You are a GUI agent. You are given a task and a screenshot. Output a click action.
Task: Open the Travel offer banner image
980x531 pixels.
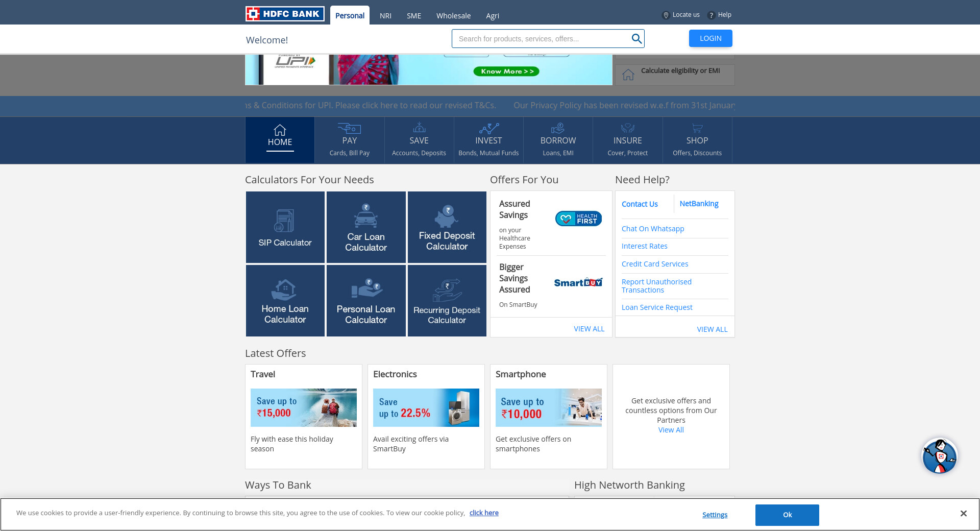pyautogui.click(x=304, y=407)
